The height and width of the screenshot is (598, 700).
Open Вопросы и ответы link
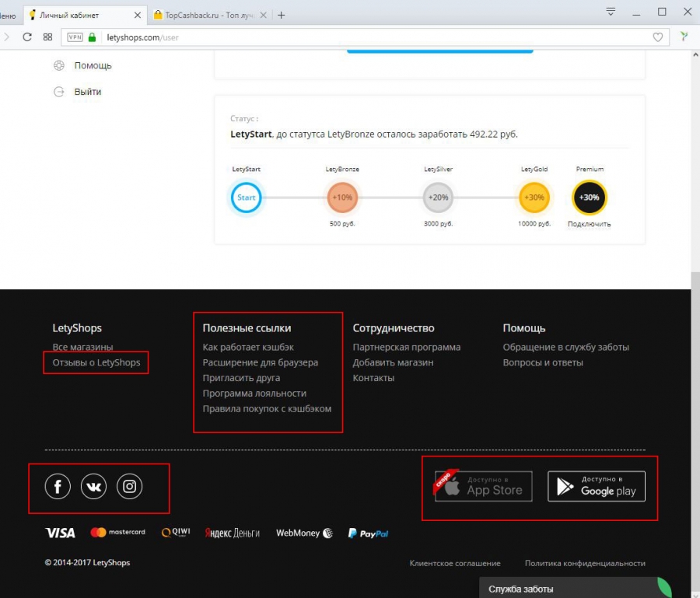click(543, 362)
